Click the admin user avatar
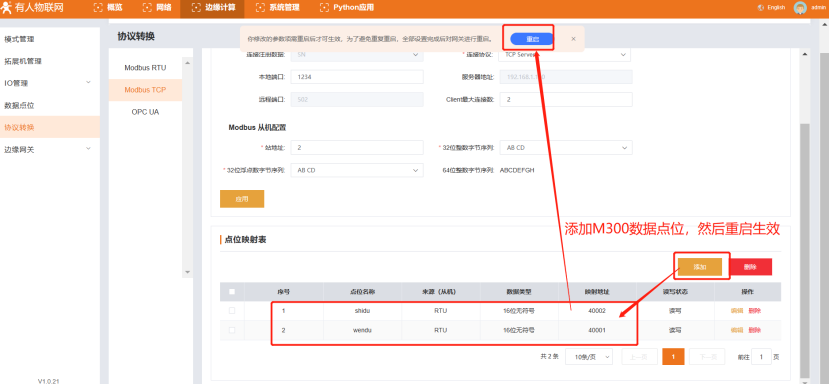The image size is (830, 385). pos(800,7)
